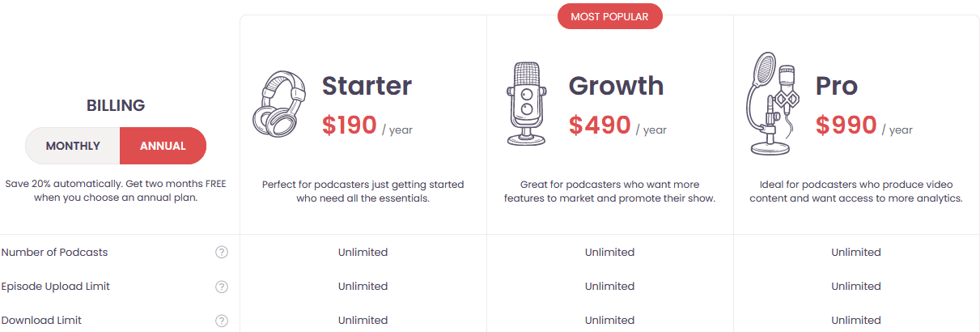Click the $190 per year price
The height and width of the screenshot is (332, 980).
coord(350,126)
